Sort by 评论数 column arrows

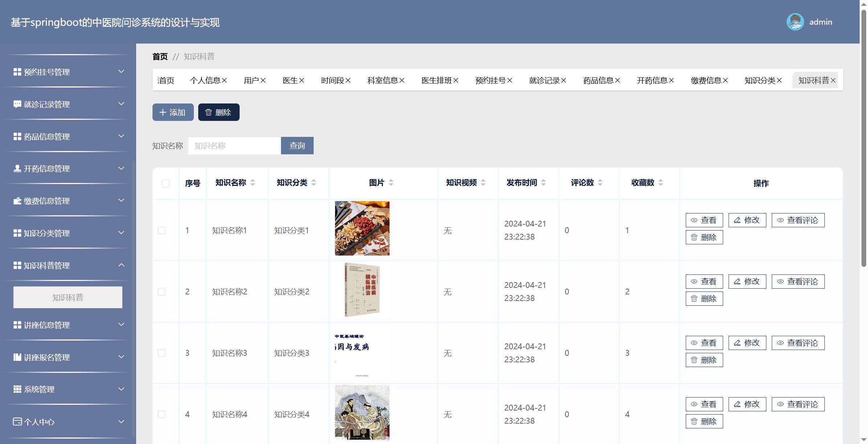(x=600, y=183)
